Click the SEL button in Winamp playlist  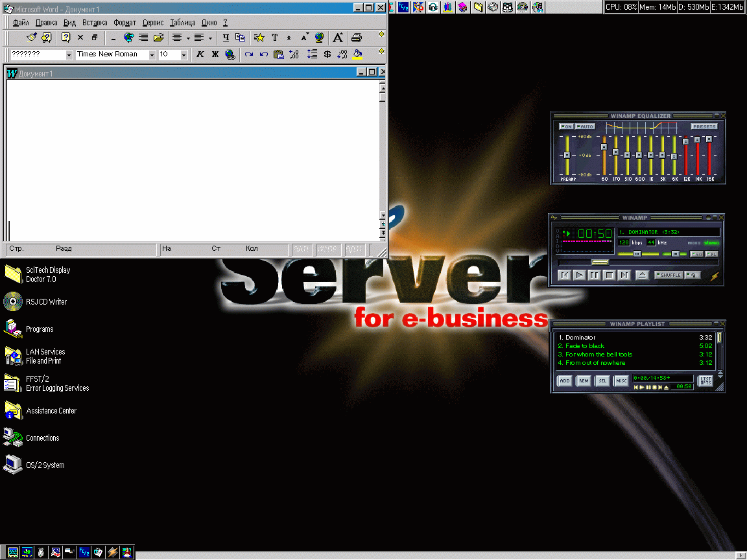point(602,381)
